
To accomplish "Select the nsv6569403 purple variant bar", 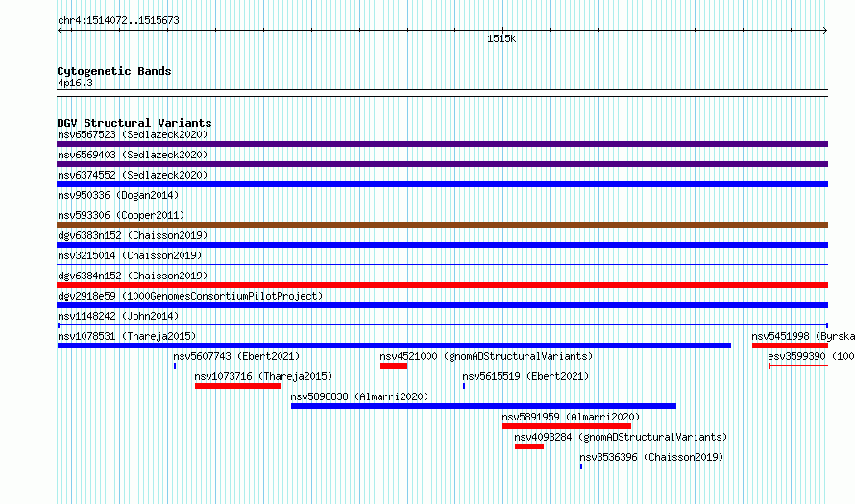I will tap(442, 164).
